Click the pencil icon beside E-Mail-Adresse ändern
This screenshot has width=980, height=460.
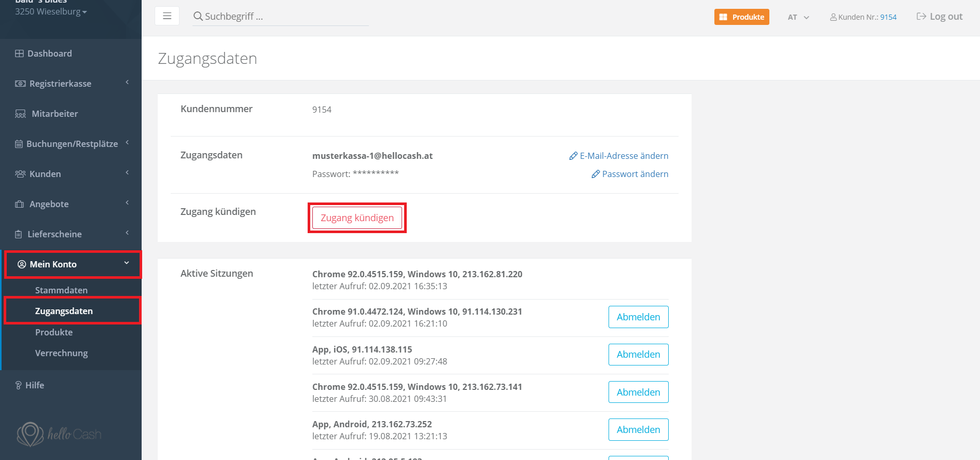573,156
